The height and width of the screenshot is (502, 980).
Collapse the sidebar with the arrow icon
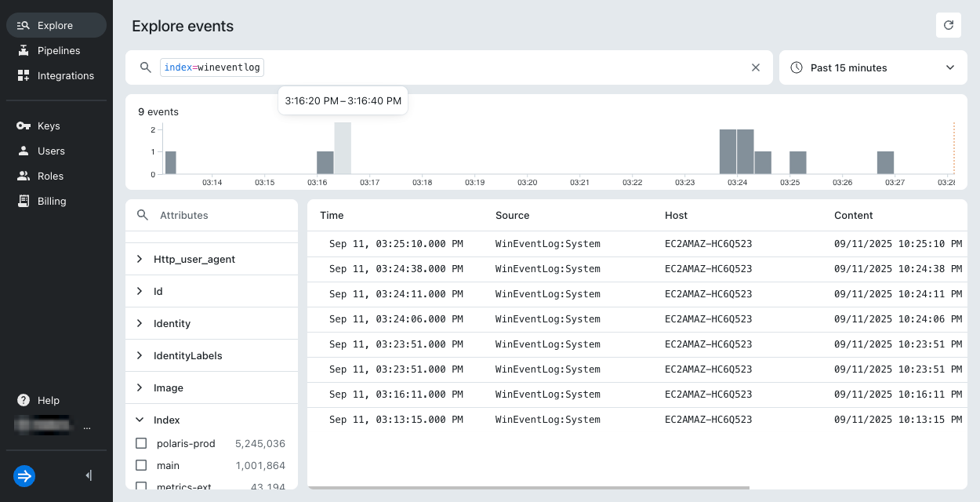pyautogui.click(x=89, y=475)
